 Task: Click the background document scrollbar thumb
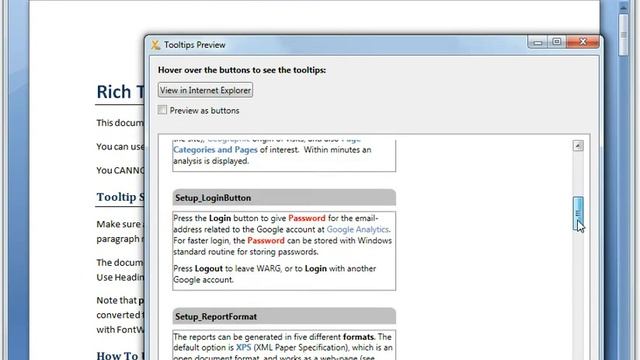[x=623, y=35]
